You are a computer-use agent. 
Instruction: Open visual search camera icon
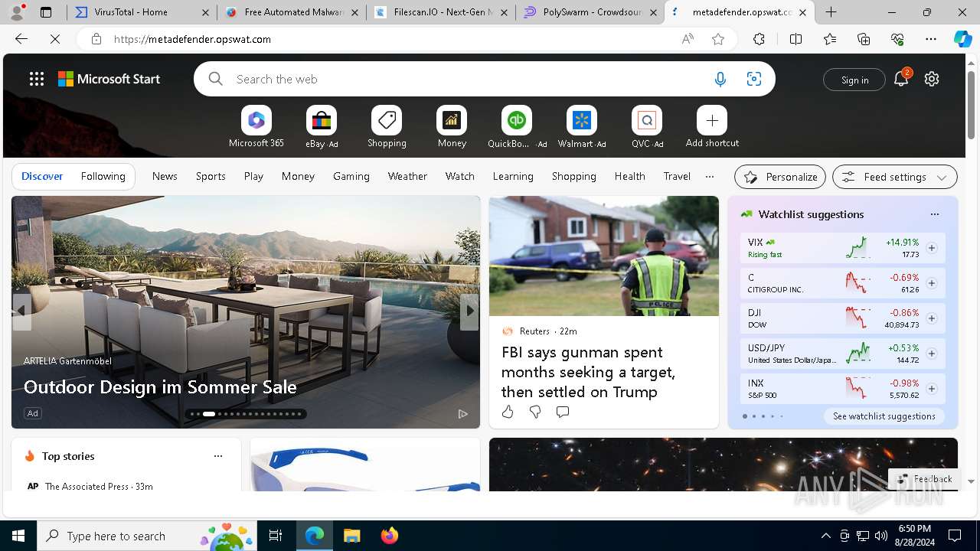[x=754, y=79]
